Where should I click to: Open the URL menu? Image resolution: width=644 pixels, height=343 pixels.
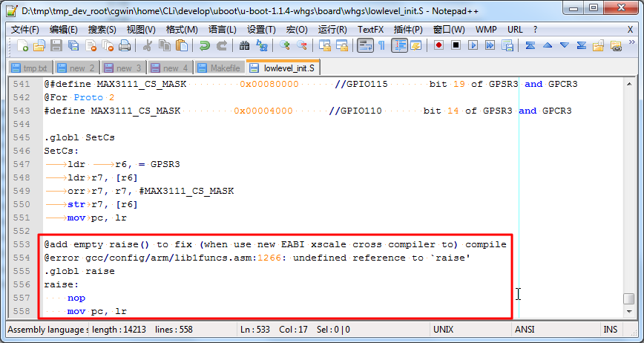tap(515, 30)
